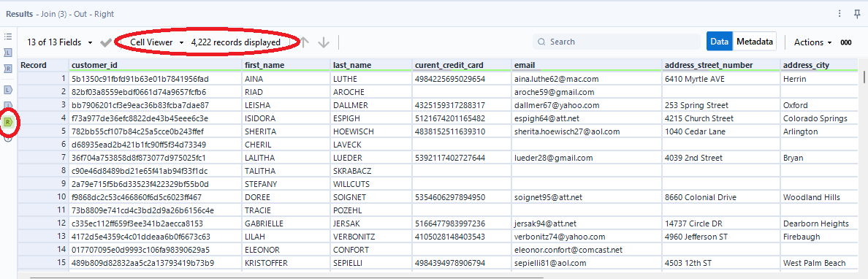This screenshot has height=279, width=868.
Task: Toggle the 000 number formatting button
Action: (x=846, y=42)
